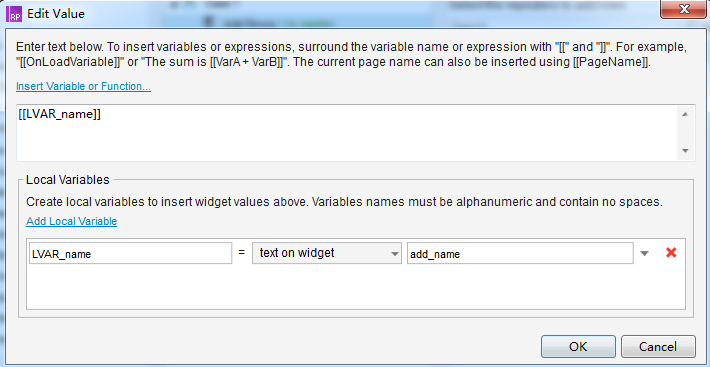Screen dimensions: 710x367
Task: Close the Edit Value dialog window
Action: (x=683, y=8)
